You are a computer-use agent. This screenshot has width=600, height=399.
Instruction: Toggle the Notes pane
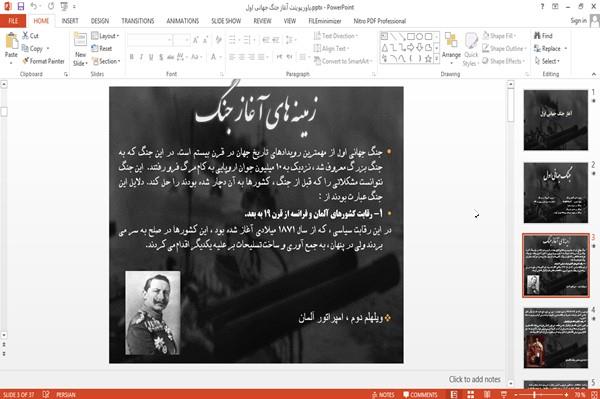(x=383, y=394)
